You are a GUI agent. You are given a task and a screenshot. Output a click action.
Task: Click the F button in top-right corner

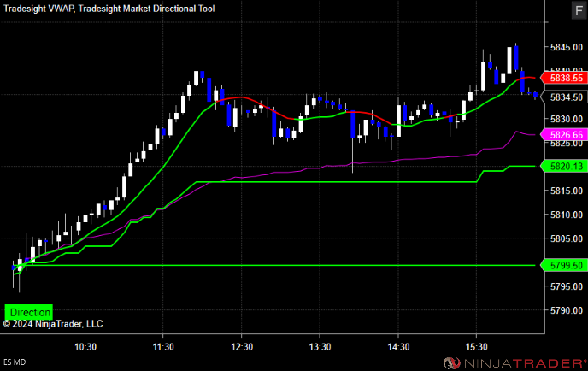579,10
